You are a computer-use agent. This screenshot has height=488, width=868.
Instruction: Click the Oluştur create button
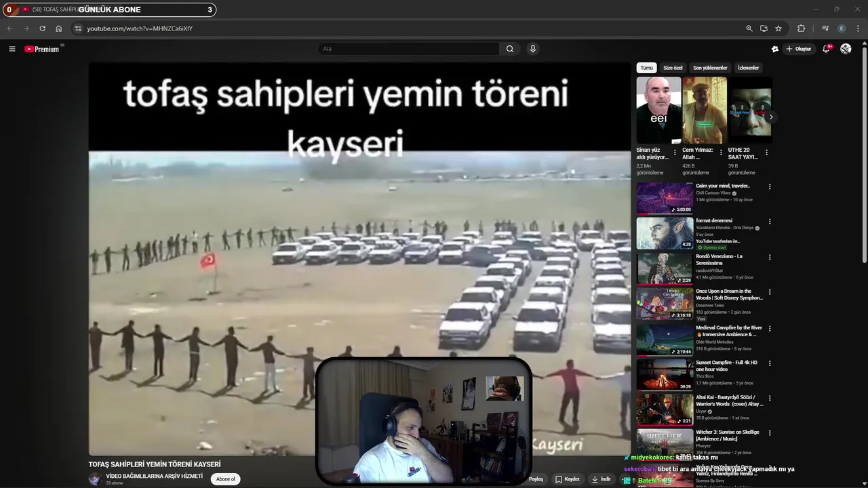[799, 49]
